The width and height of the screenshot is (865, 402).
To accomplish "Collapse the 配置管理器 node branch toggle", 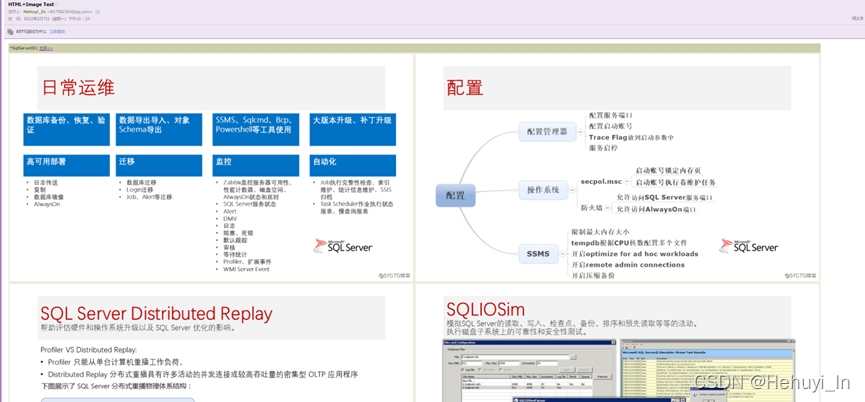I will point(580,132).
